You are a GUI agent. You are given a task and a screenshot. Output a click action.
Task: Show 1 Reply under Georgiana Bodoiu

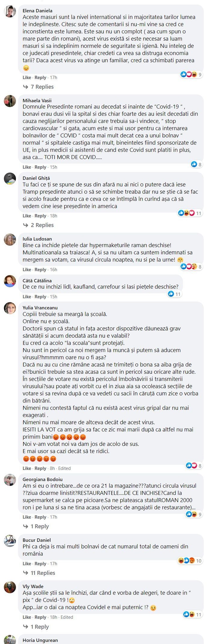[36, 526]
